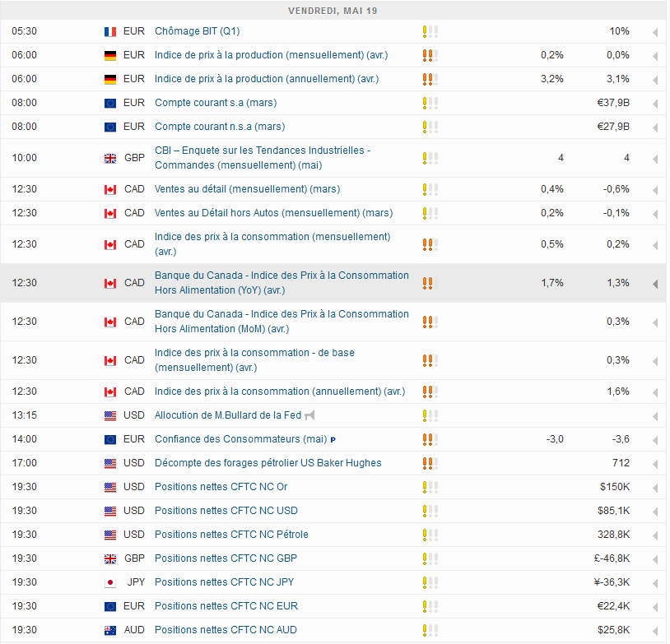Expand the Allocution de M.Bullard row arrow
The width and height of the screenshot is (670, 644).
[655, 416]
